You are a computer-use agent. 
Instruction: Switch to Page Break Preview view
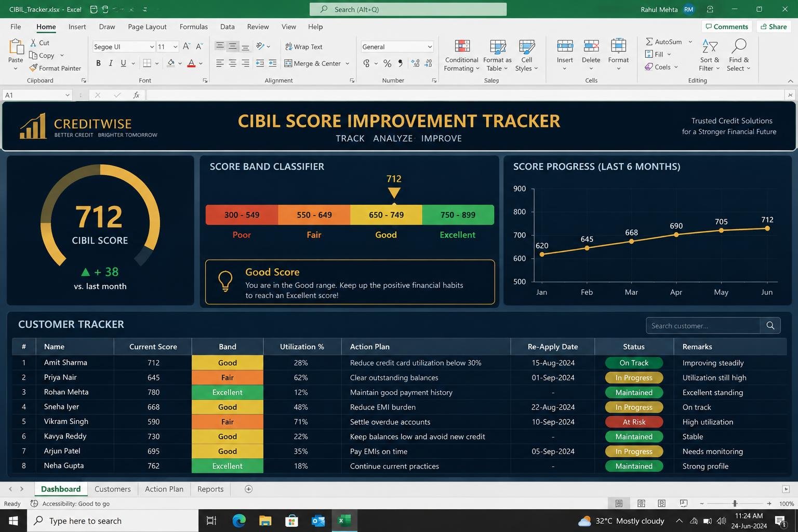(x=661, y=503)
